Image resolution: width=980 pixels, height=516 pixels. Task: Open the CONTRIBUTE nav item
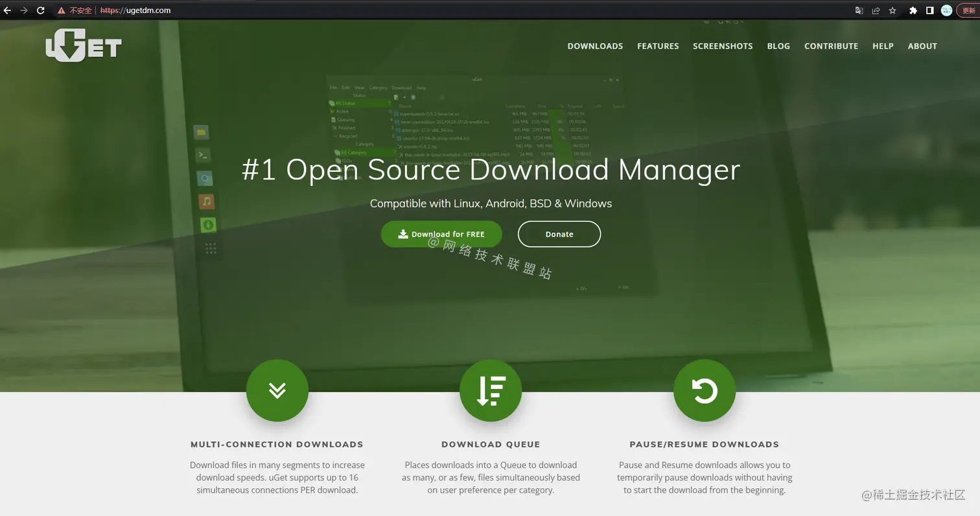pyautogui.click(x=831, y=46)
